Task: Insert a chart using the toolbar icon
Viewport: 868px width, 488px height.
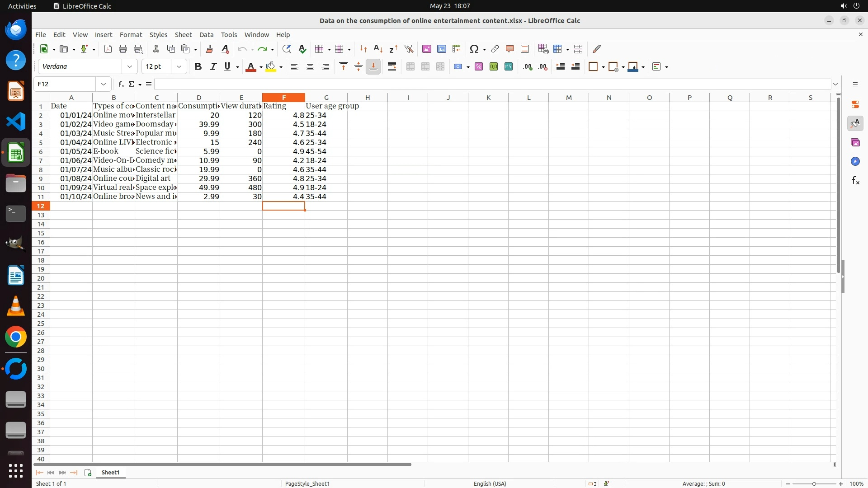Action: click(x=442, y=49)
